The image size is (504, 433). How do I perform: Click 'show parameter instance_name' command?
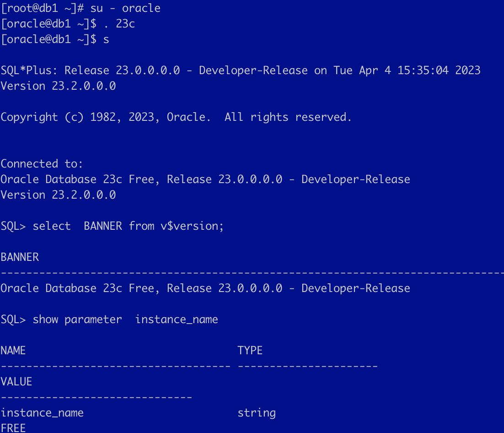(x=125, y=319)
